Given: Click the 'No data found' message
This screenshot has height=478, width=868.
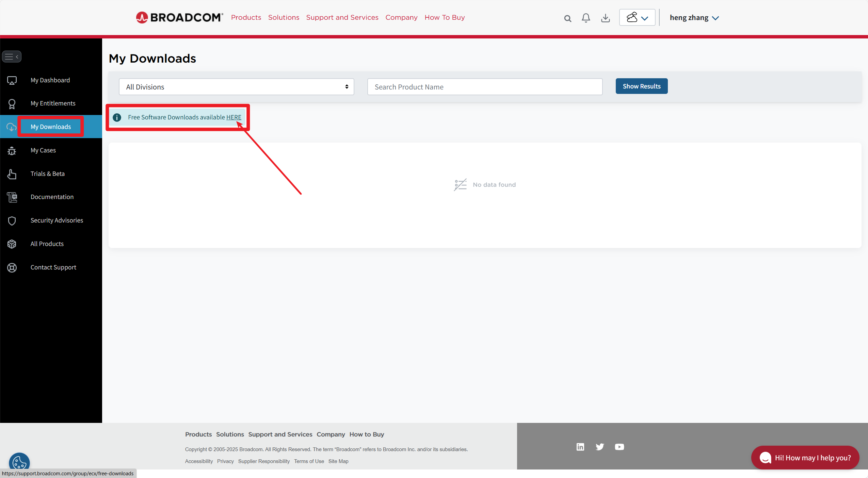Looking at the screenshot, I should [x=494, y=185].
